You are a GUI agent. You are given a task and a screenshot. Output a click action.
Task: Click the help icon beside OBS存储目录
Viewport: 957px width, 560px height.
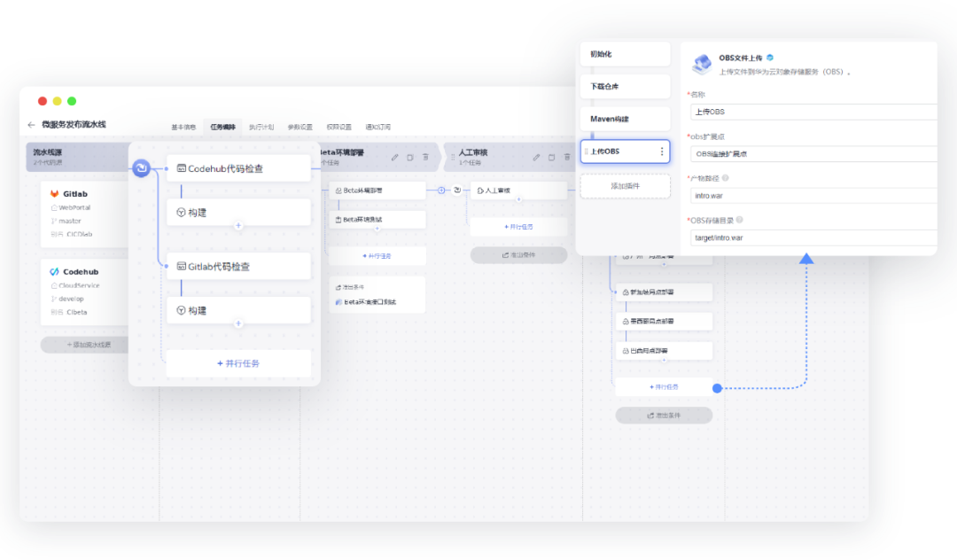[x=739, y=221]
